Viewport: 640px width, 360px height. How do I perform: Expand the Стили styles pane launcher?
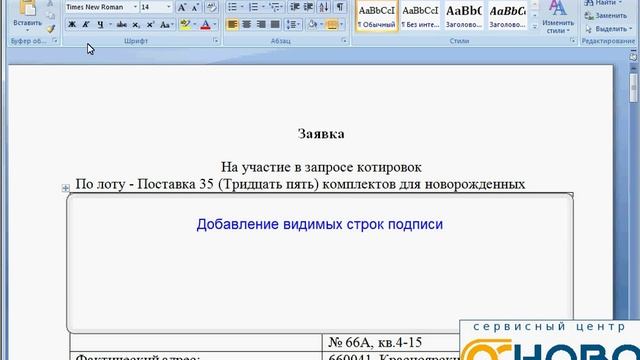[x=573, y=41]
